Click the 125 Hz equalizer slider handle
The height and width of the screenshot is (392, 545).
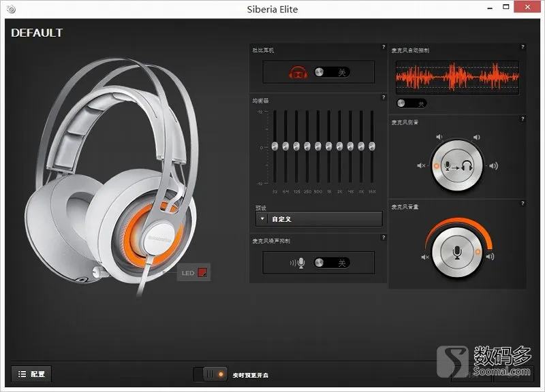pyautogui.click(x=296, y=146)
